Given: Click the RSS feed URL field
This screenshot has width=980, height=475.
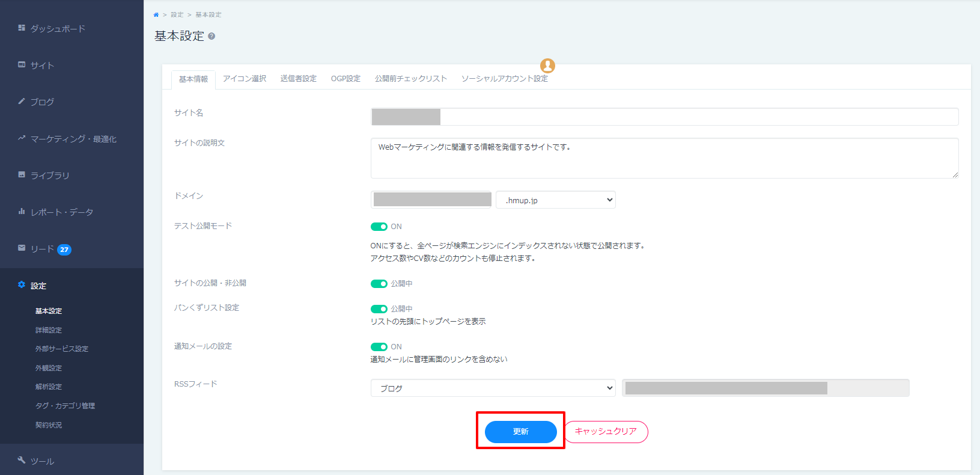Looking at the screenshot, I should click(x=765, y=388).
